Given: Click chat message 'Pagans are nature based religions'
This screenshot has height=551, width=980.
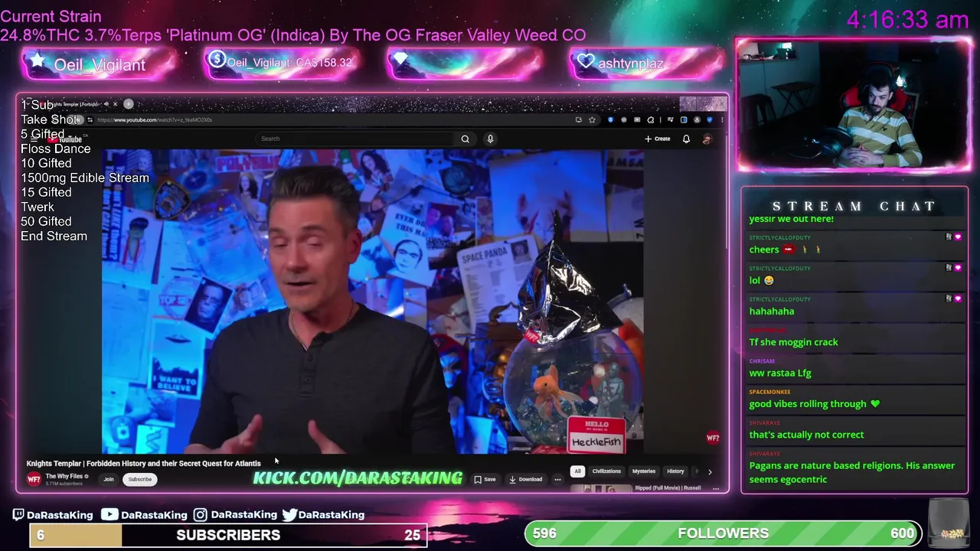Looking at the screenshot, I should click(x=852, y=472).
